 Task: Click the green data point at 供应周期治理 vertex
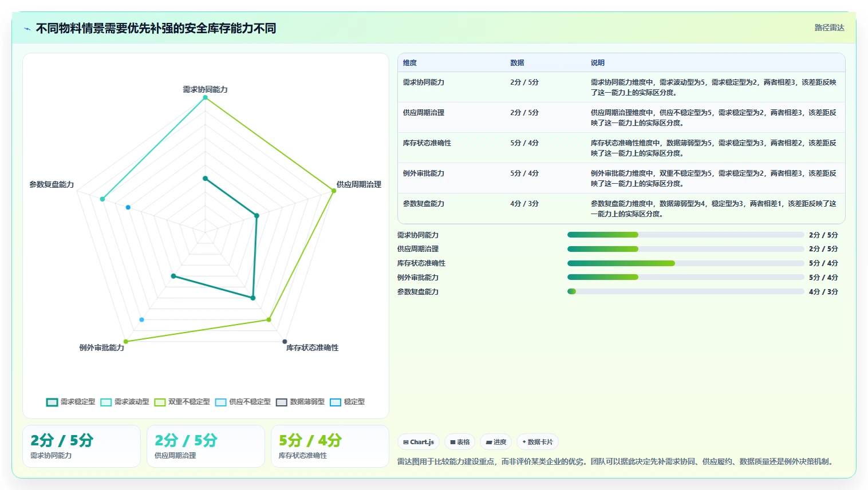[334, 191]
